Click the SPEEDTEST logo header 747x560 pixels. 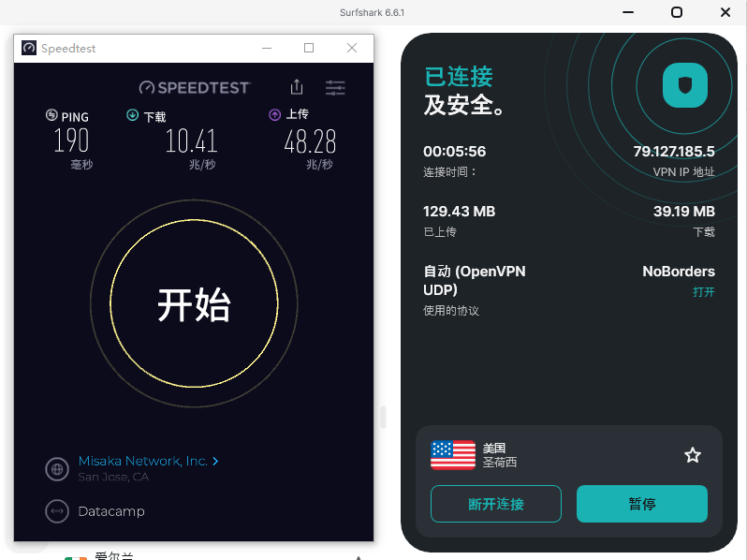click(195, 88)
